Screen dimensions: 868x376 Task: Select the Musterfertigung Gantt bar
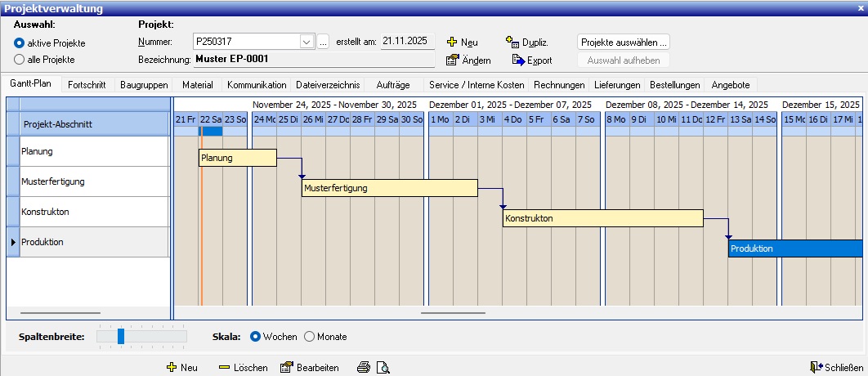(389, 188)
